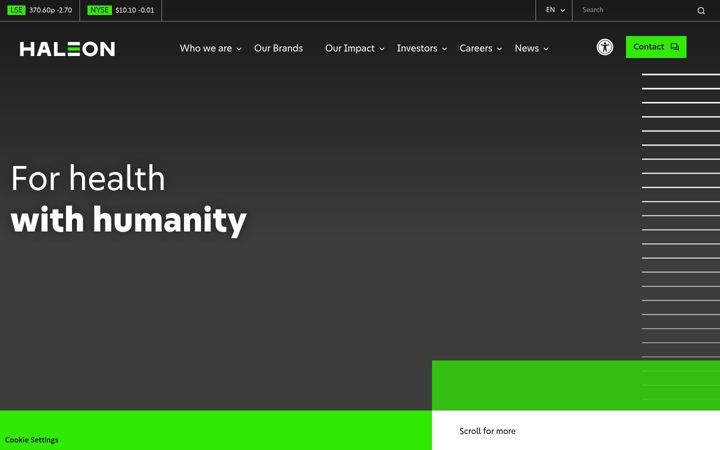Click the LSE stock ticker badge
This screenshot has width=720, height=450.
tap(16, 10)
